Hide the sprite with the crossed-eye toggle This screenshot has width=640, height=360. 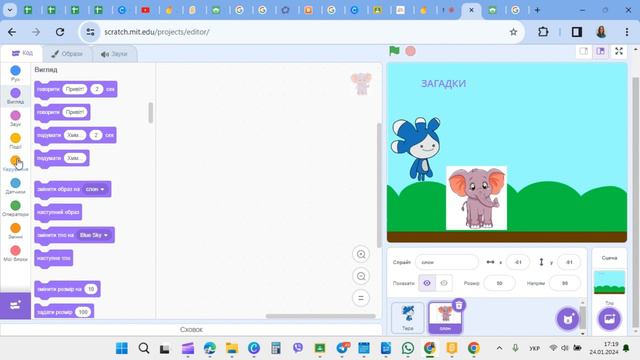click(444, 283)
